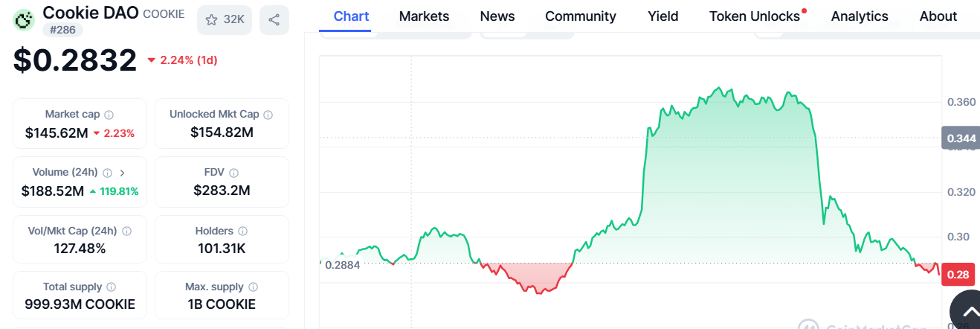Image resolution: width=980 pixels, height=329 pixels.
Task: Open the Markets tab
Action: pyautogui.click(x=424, y=16)
